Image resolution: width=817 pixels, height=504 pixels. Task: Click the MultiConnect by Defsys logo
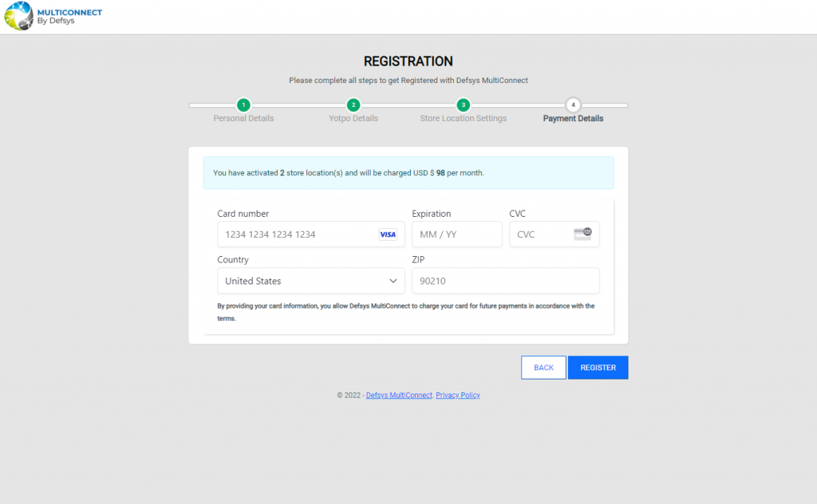tap(53, 16)
